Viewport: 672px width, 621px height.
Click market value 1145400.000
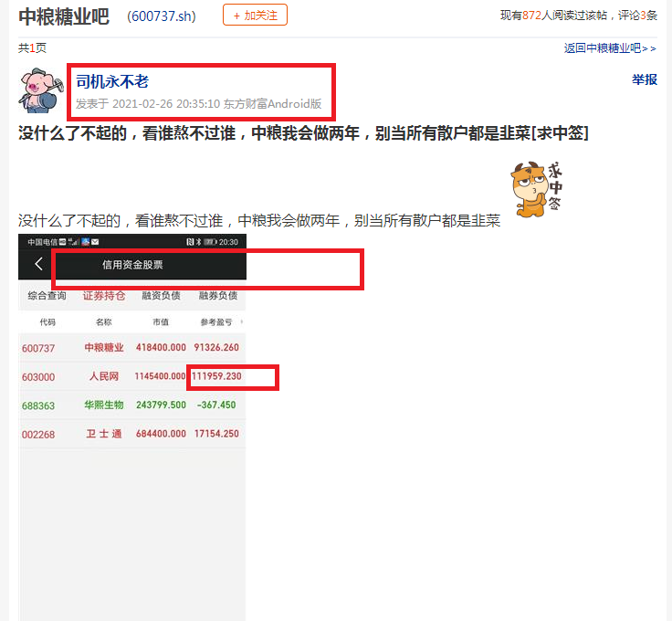[160, 376]
